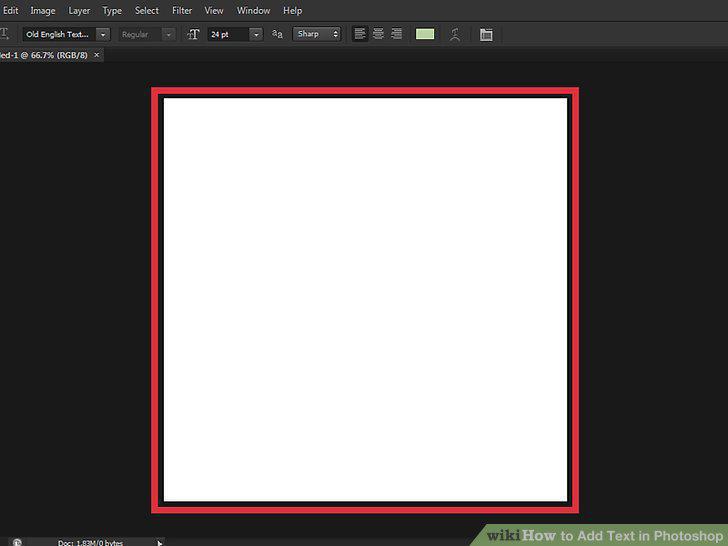
Task: Open the Window menu
Action: 254,10
